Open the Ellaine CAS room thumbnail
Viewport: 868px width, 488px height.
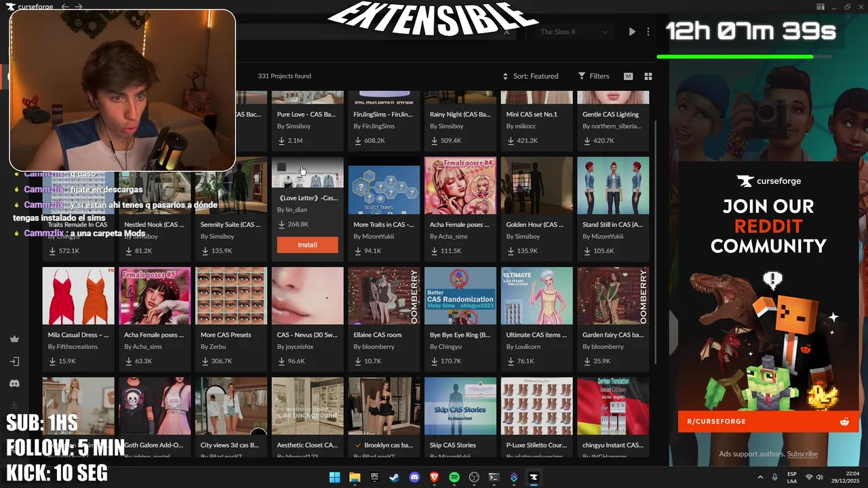(384, 296)
